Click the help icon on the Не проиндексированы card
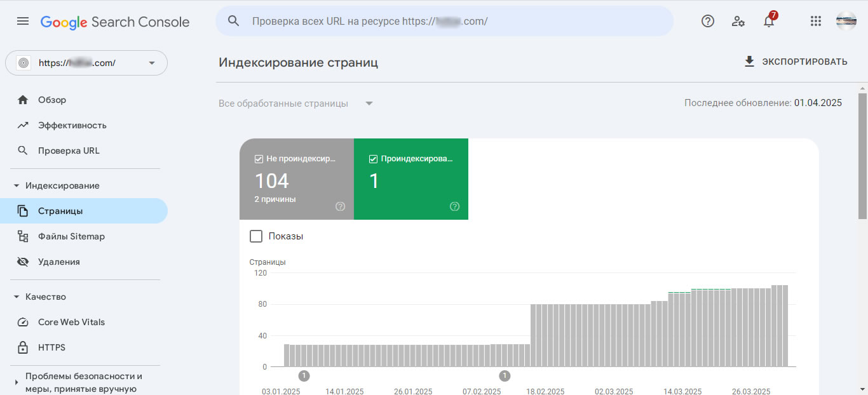The width and height of the screenshot is (868, 395). [340, 206]
